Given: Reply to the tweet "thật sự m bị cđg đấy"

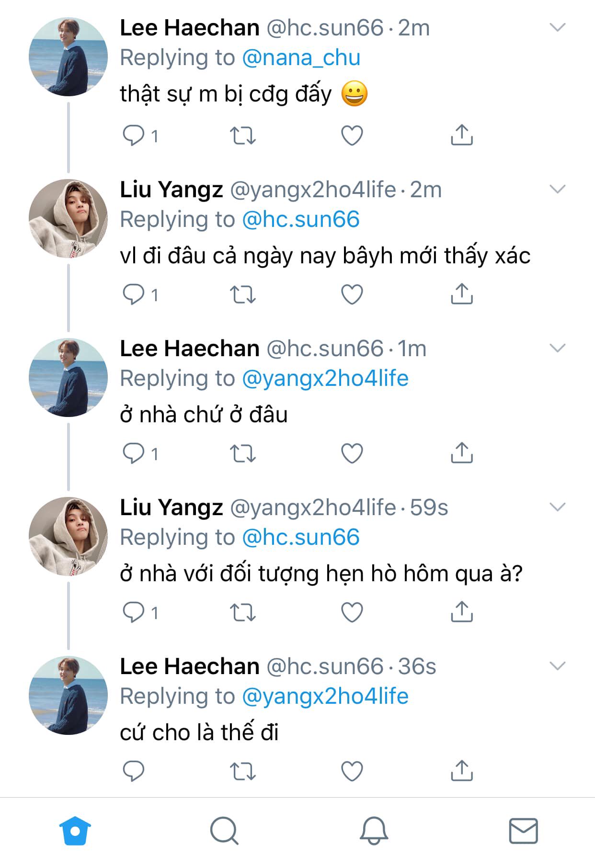Looking at the screenshot, I should [134, 135].
